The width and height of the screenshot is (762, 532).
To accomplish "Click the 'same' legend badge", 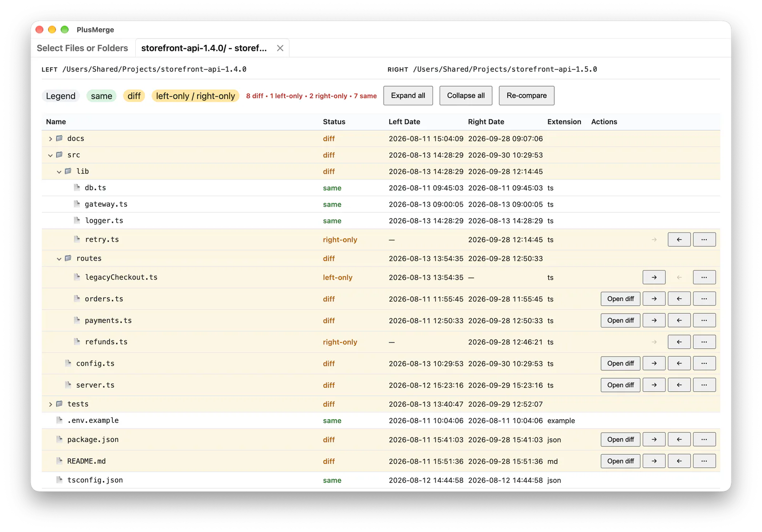I will tap(101, 96).
